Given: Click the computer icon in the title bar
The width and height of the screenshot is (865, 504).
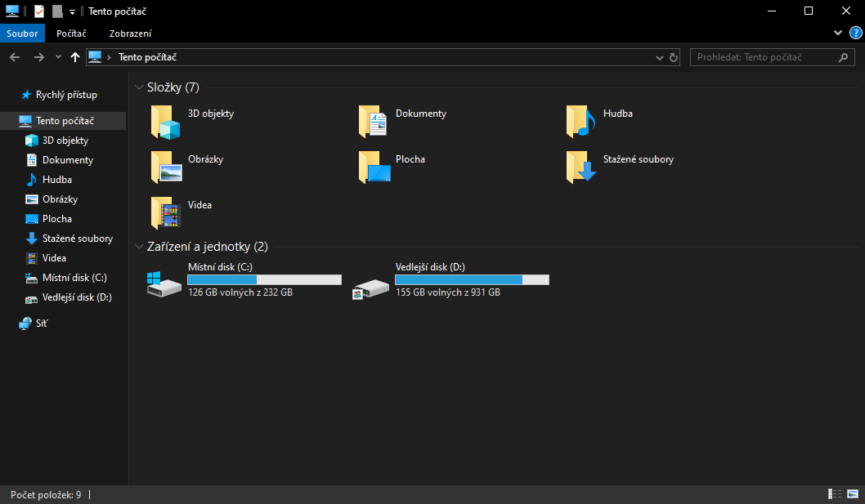Looking at the screenshot, I should [11, 11].
